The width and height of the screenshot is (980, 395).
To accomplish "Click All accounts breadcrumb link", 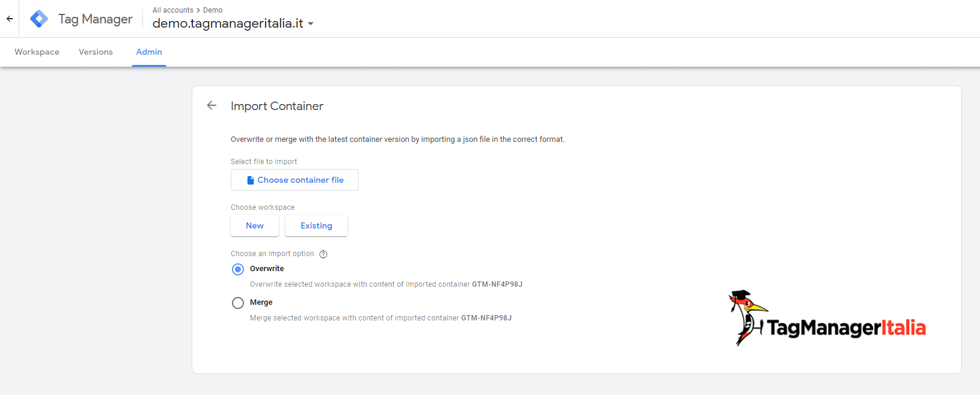I will [x=173, y=10].
